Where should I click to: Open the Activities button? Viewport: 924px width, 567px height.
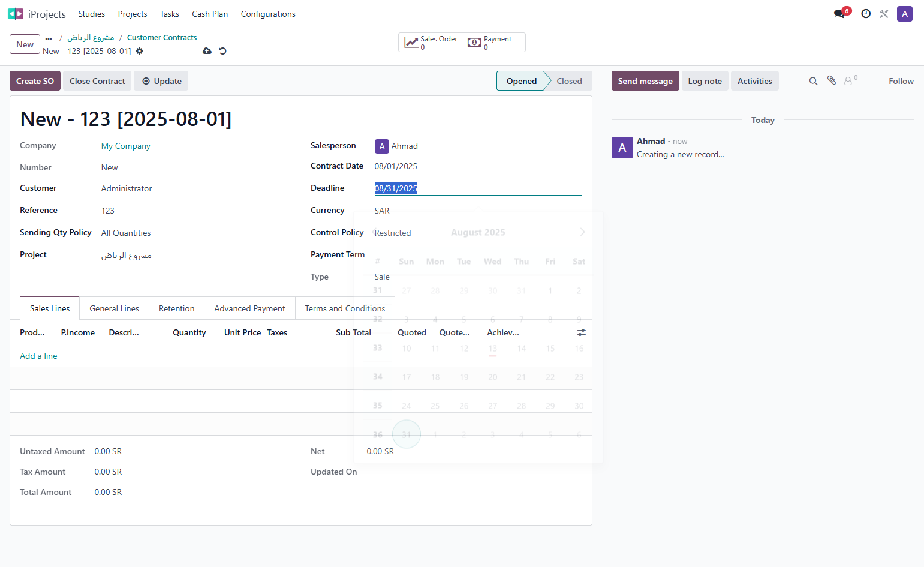[x=755, y=81]
